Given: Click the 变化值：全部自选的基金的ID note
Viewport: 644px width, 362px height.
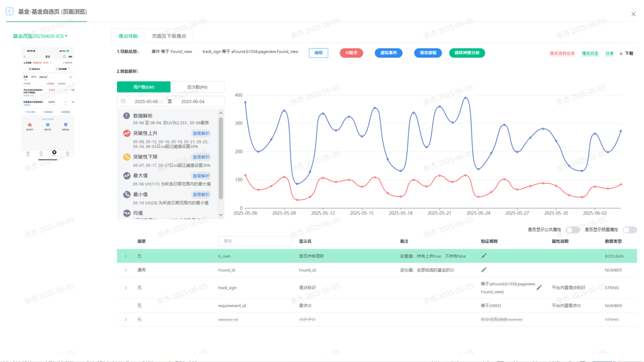Looking at the screenshot, I should point(427,270).
